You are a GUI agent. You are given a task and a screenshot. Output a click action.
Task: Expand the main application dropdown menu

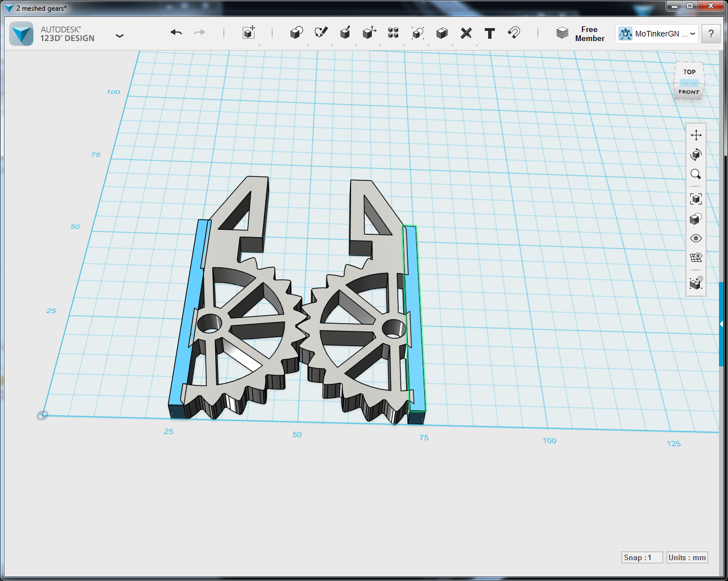pos(120,35)
